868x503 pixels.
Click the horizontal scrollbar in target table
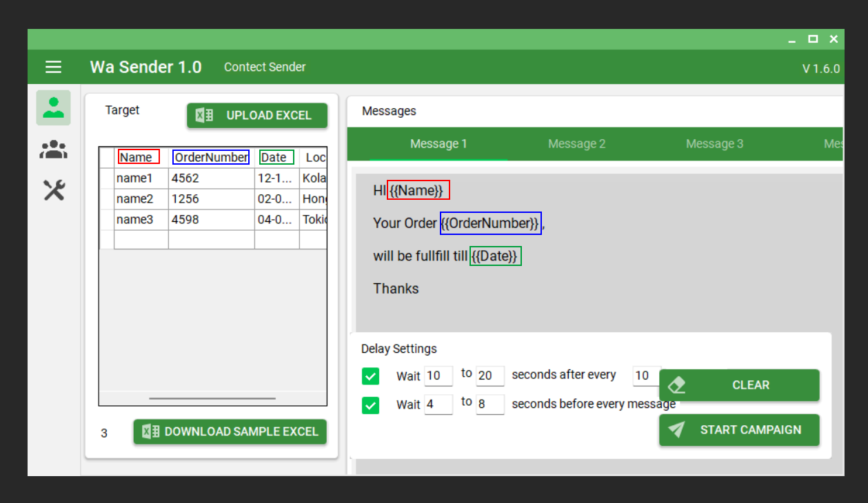pos(212,398)
